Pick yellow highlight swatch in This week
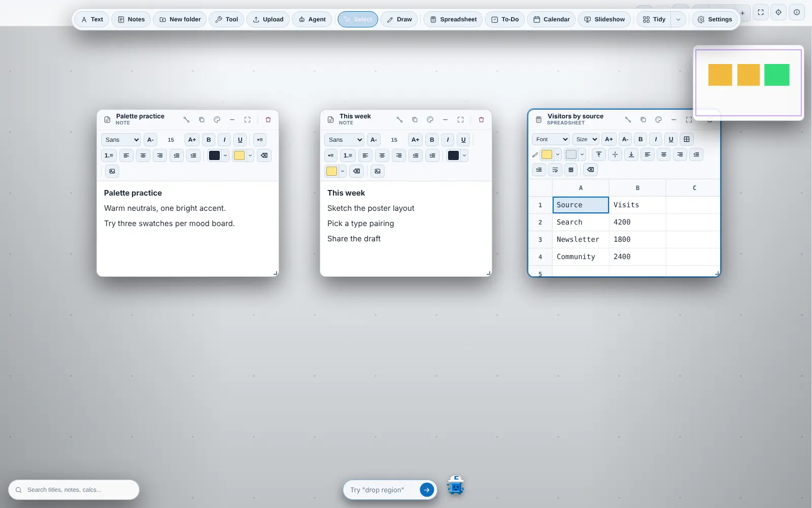The height and width of the screenshot is (508, 812). [331, 171]
